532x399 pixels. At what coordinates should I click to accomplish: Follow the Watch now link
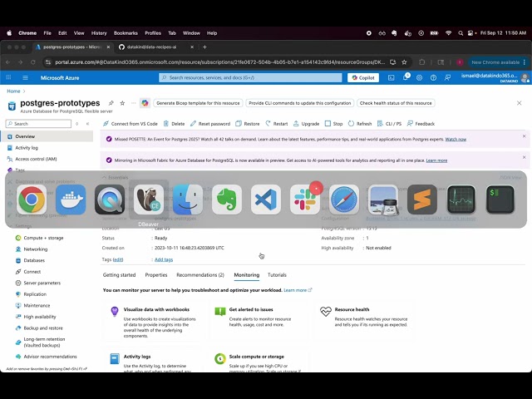pos(456,140)
